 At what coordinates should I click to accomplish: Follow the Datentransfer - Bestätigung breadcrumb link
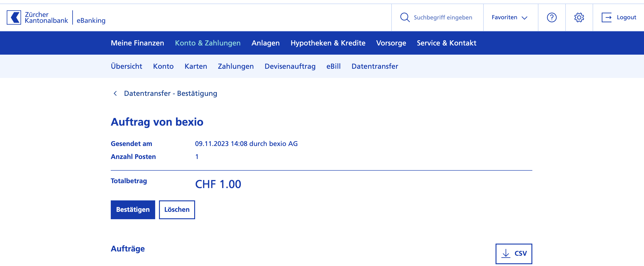[170, 93]
